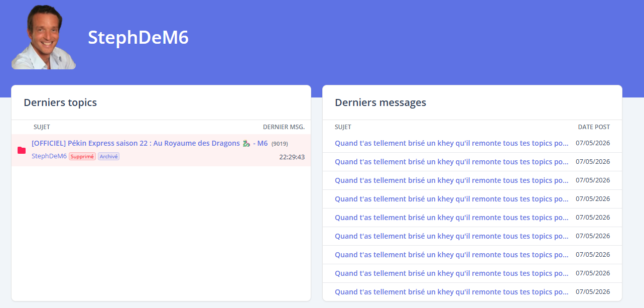
Task: Click the red folder icon beside the Pékin Express topic
Action: pos(22,150)
